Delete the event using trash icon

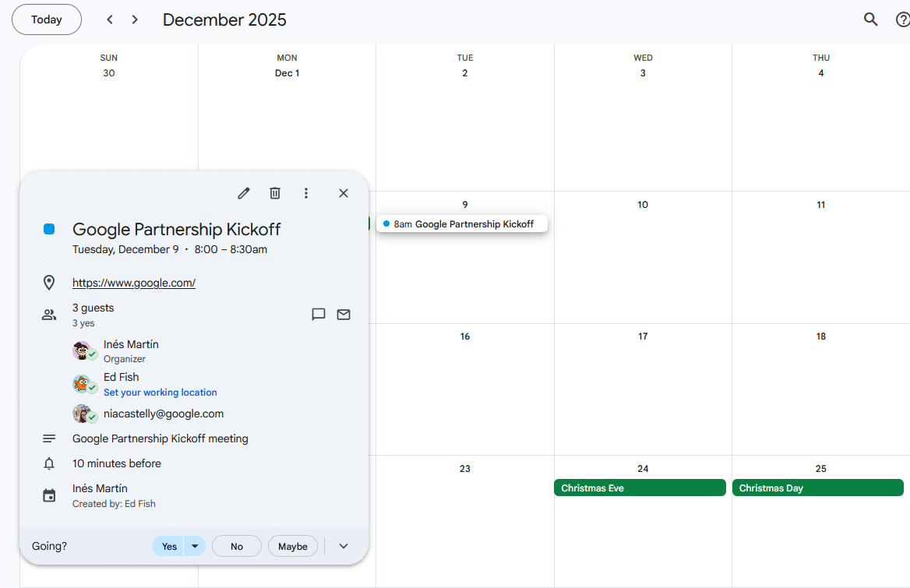(x=275, y=193)
